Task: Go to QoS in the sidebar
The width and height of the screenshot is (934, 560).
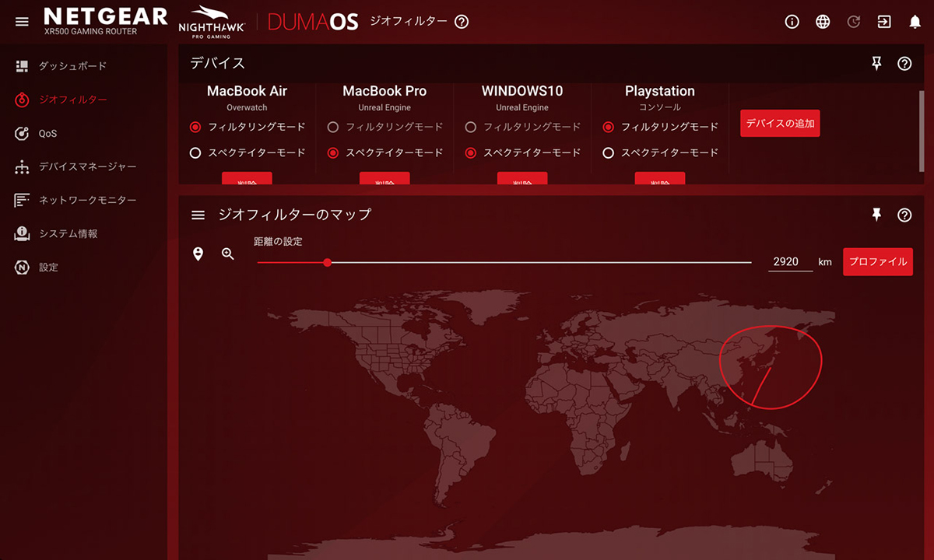Action: click(x=47, y=134)
